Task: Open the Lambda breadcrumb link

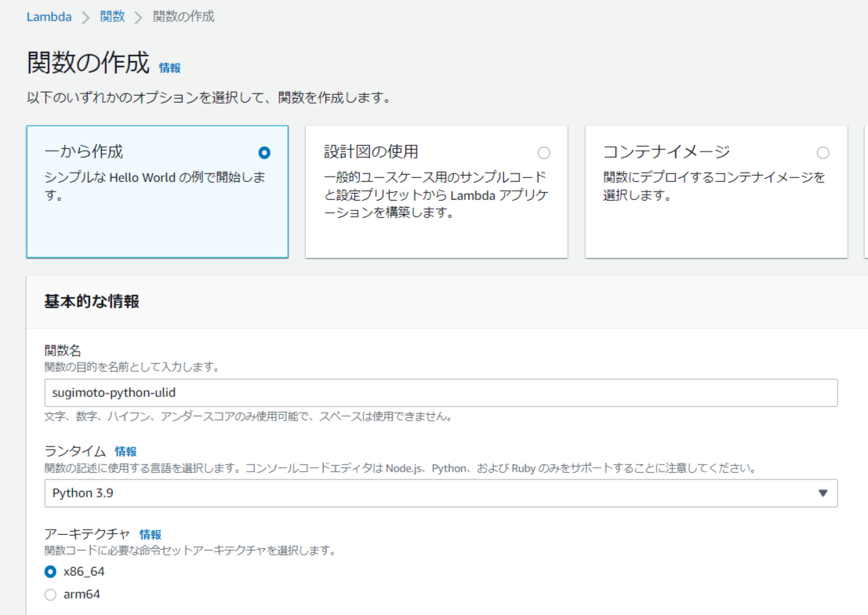Action: [x=49, y=16]
